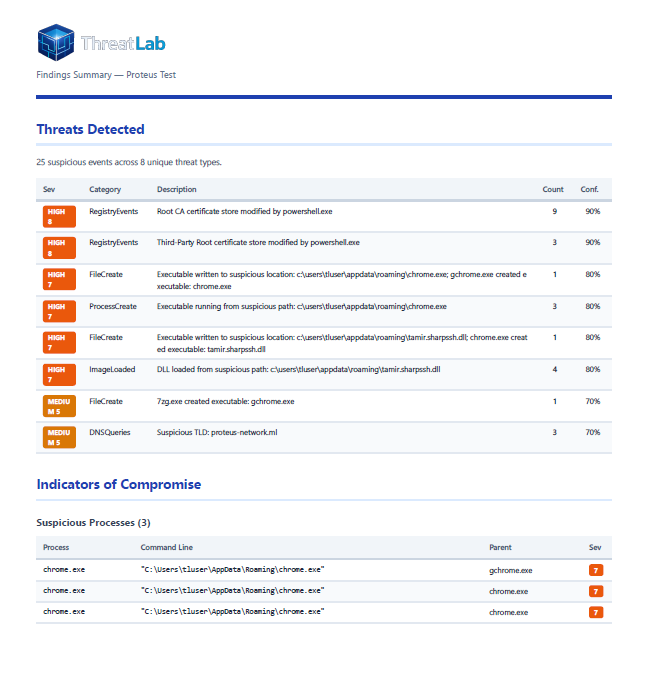Select 'Third-Party Root certificate store modified' description
Viewport: 647px width, 675px height.
tap(258, 242)
